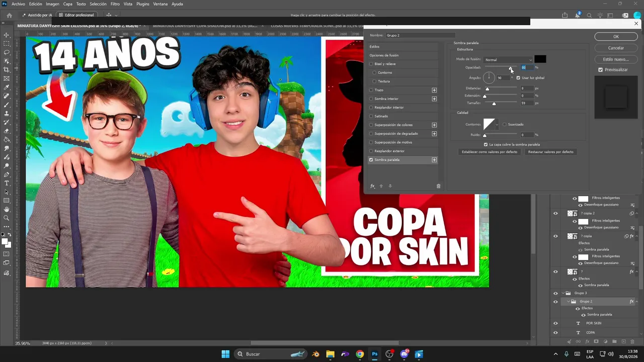Open the Contorno curve picker dropdown
The height and width of the screenshot is (362, 644).
click(x=497, y=124)
